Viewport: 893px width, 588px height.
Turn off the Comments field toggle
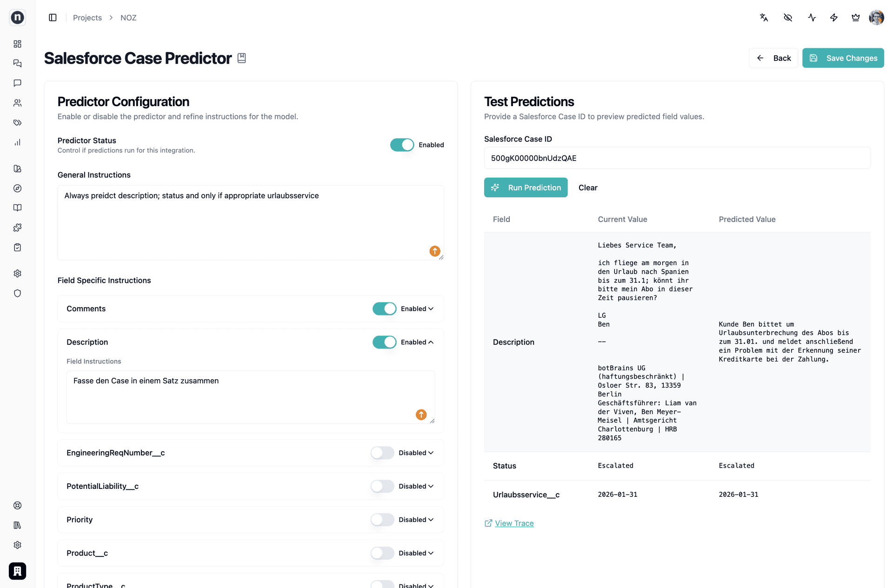click(384, 308)
